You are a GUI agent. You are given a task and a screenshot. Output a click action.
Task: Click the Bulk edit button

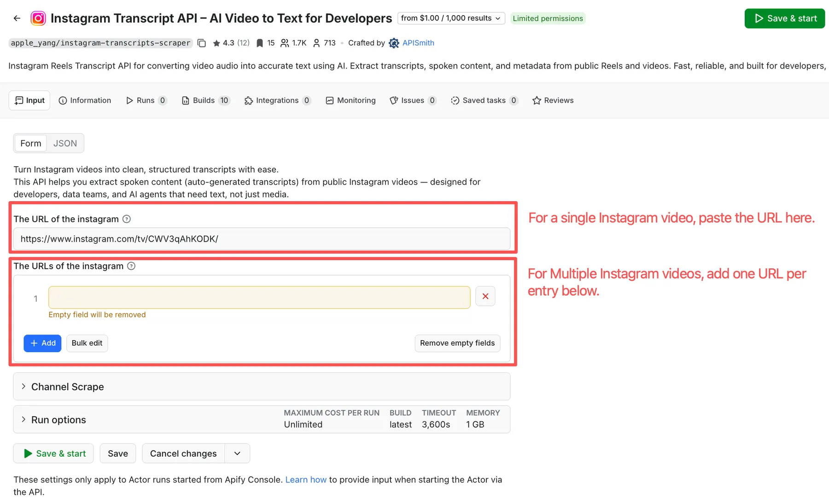click(x=87, y=343)
